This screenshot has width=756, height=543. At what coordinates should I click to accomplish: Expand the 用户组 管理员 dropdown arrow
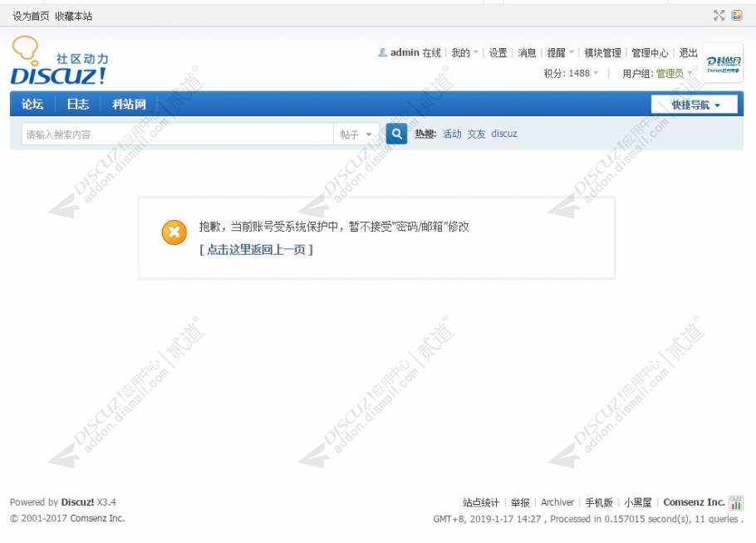click(690, 73)
